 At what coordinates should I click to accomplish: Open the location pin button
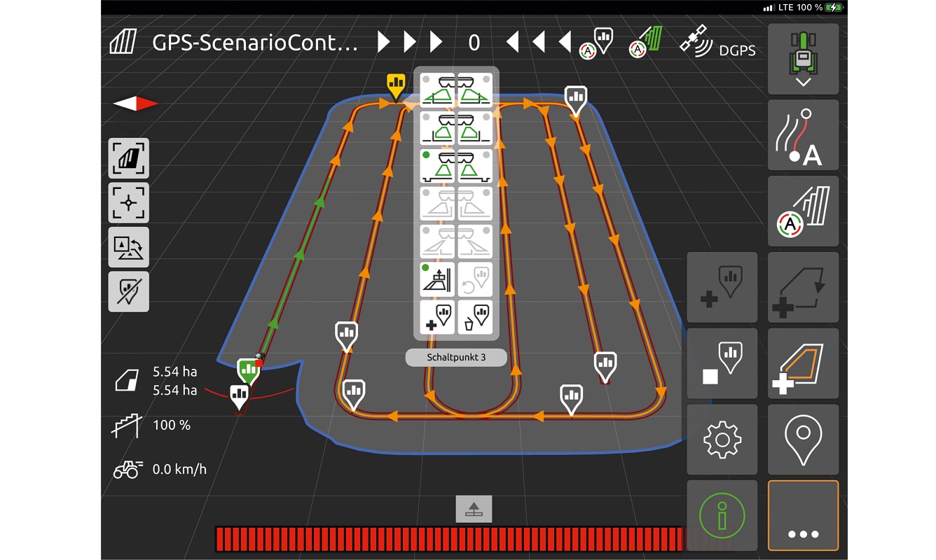point(803,440)
